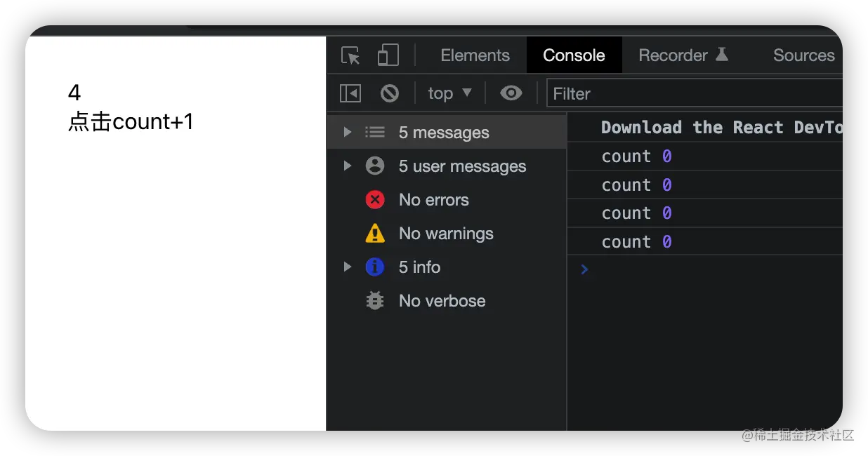Viewport: 868px width, 456px height.
Task: Click the bug icon for No verbose
Action: [375, 301]
